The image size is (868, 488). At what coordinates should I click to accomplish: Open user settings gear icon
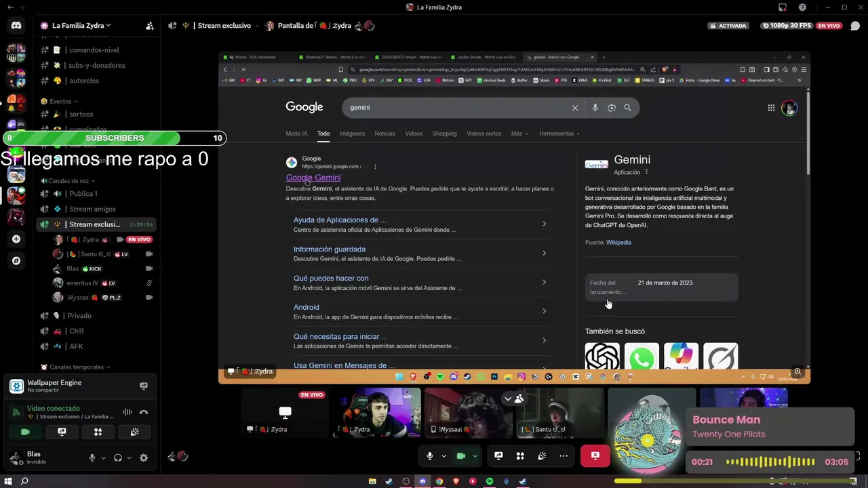pos(144,458)
